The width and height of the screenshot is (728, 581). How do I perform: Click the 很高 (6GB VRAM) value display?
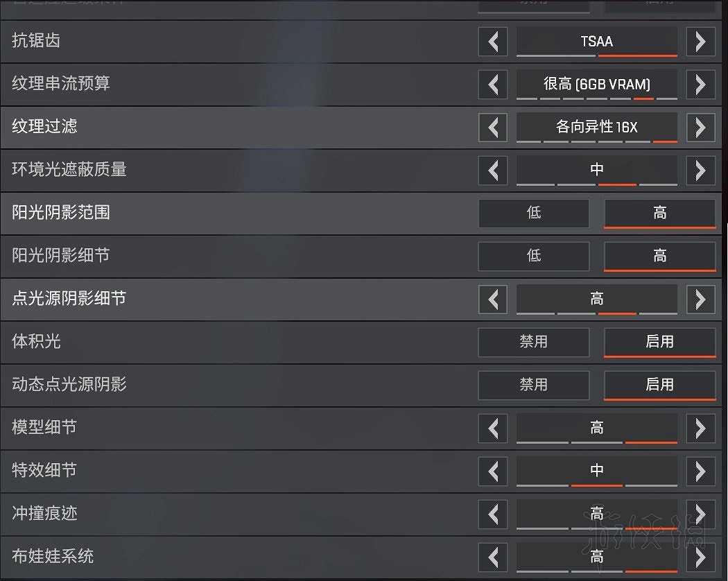click(597, 84)
